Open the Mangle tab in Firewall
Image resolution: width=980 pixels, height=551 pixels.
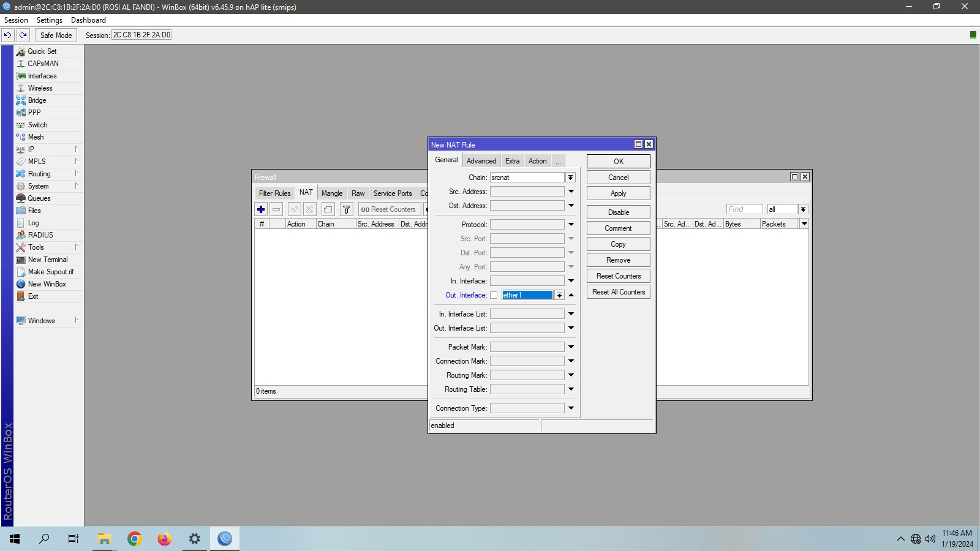coord(332,193)
